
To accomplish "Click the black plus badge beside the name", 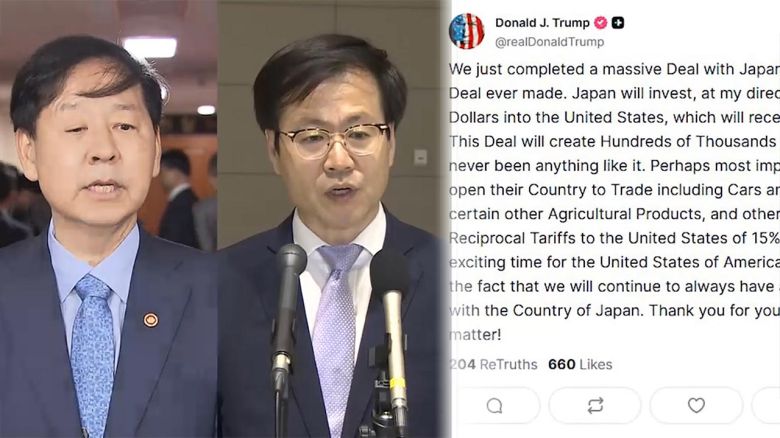I will click(618, 23).
